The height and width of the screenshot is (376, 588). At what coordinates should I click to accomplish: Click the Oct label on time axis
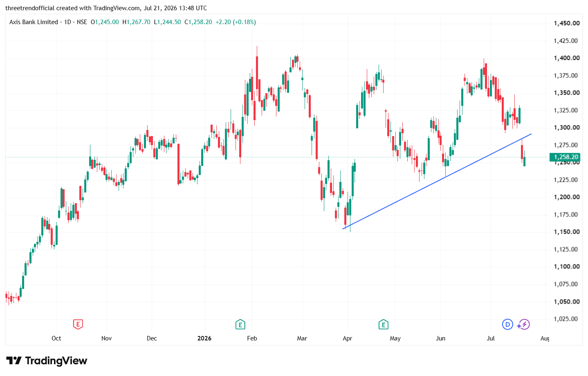click(x=56, y=338)
